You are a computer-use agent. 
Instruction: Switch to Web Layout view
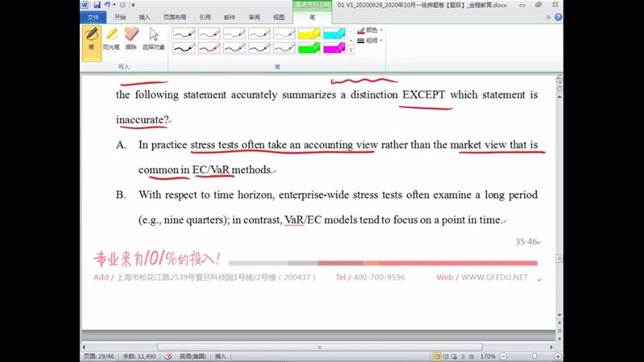(x=454, y=356)
